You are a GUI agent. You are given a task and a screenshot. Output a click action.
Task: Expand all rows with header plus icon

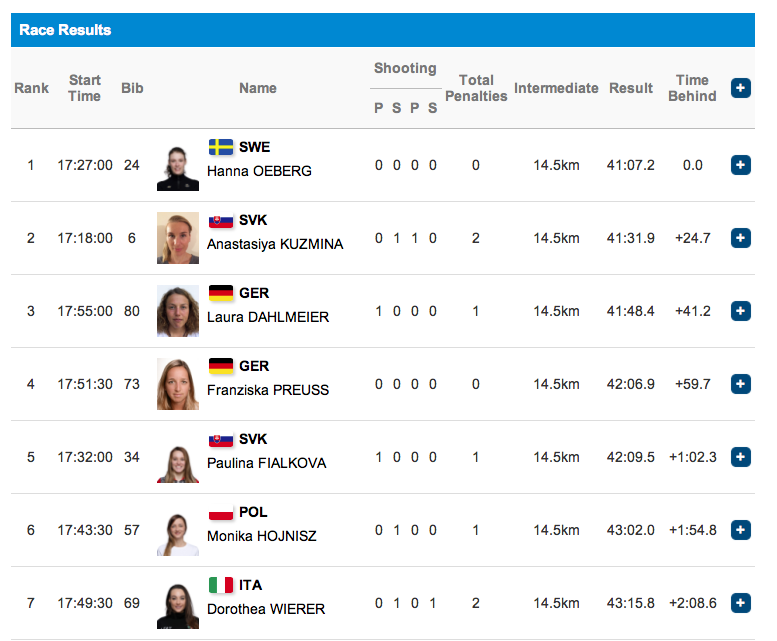point(740,88)
